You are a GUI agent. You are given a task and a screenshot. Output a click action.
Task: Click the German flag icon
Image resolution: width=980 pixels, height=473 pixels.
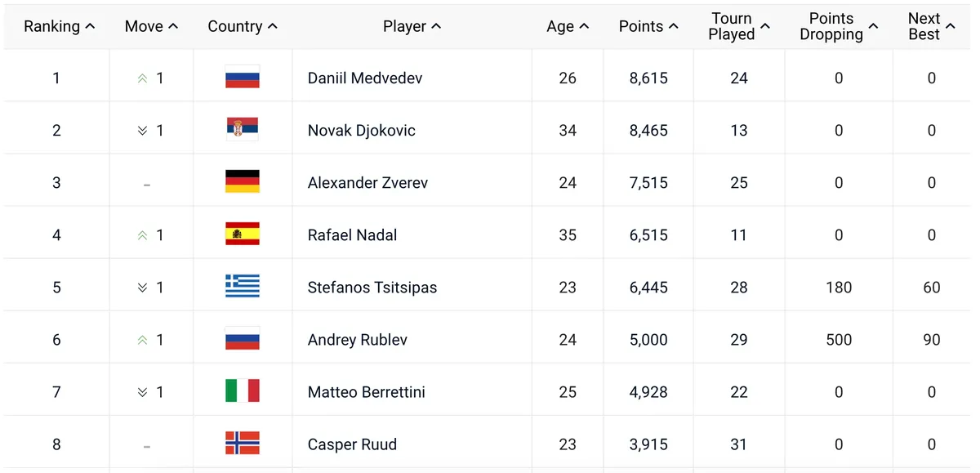[x=242, y=182]
